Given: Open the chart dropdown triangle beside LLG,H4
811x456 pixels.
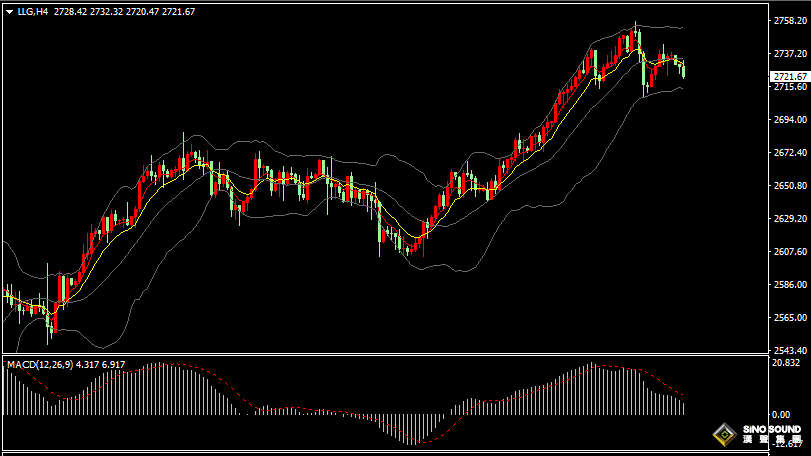Looking at the screenshot, I should coord(9,12).
